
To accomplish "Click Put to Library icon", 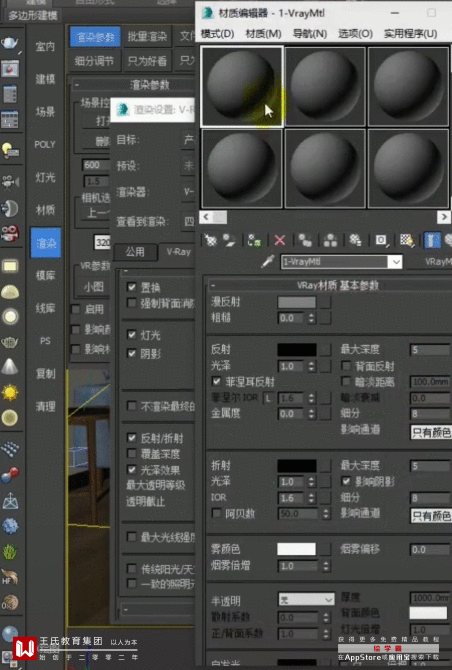I will [355, 241].
